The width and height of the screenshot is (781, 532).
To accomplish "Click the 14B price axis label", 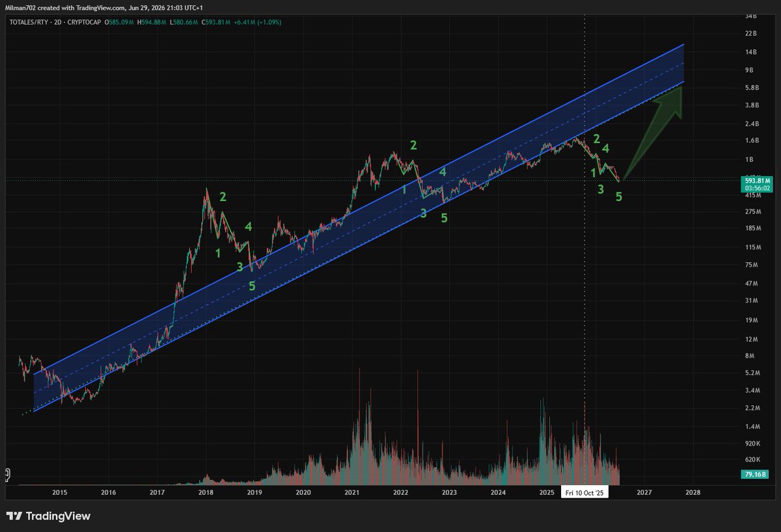I will (x=750, y=51).
